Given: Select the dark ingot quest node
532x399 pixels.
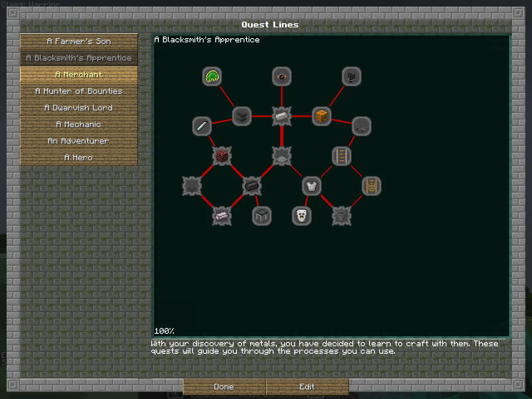Looking at the screenshot, I should (252, 186).
